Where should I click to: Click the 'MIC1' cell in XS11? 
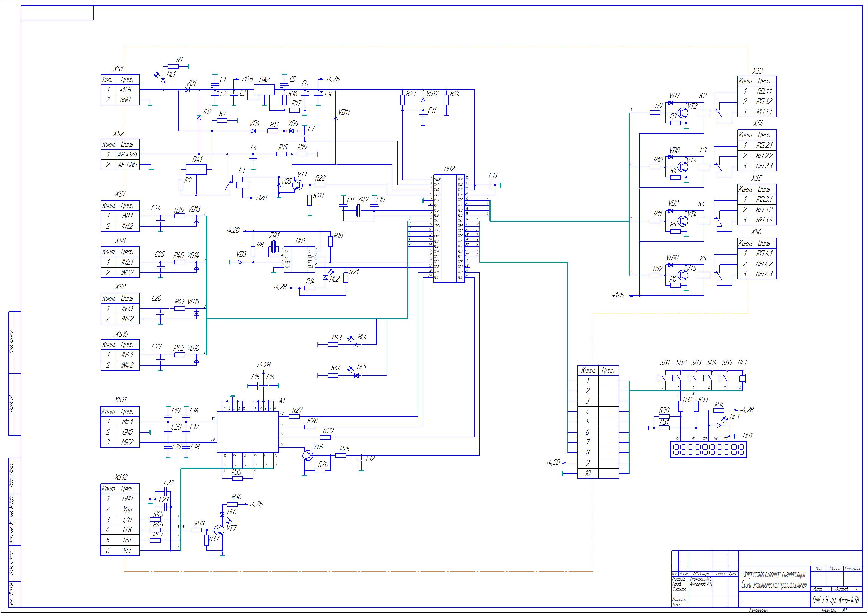(x=128, y=422)
